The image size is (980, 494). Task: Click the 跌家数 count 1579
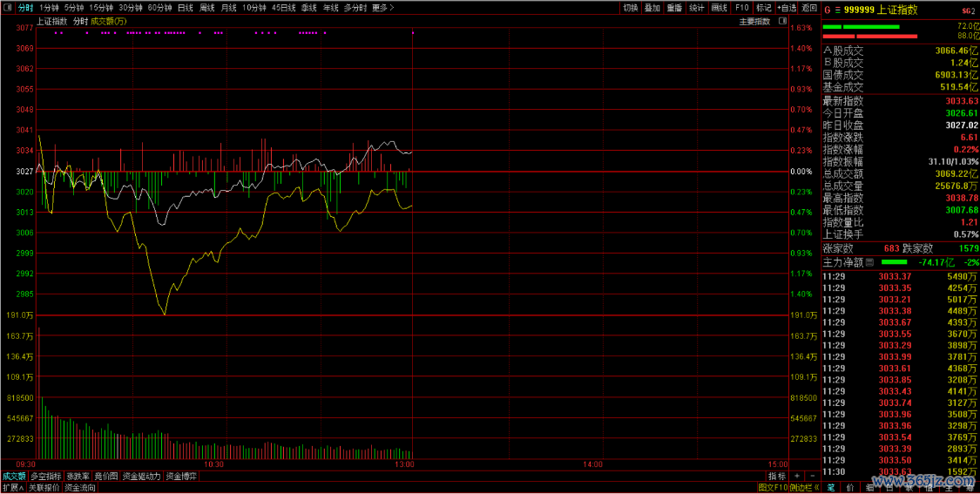(968, 248)
